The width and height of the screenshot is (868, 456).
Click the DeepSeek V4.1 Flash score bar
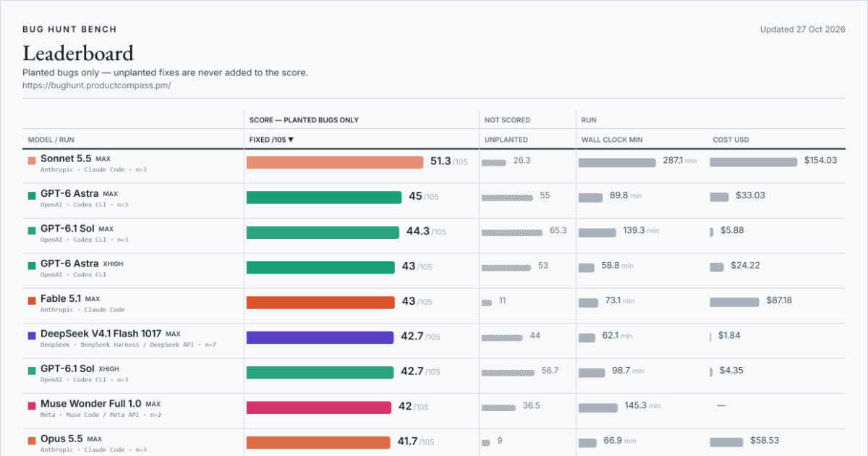coord(320,337)
